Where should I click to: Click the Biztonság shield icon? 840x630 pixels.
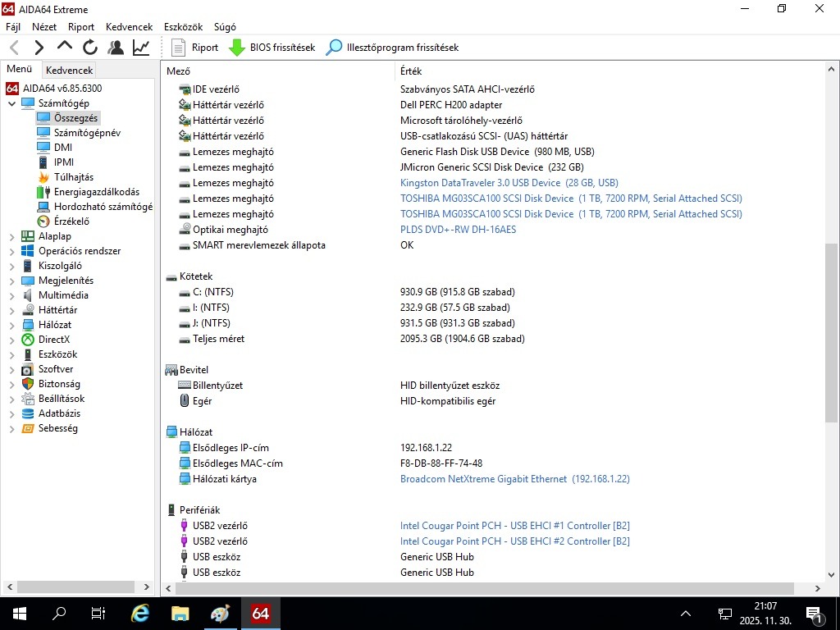pos(28,384)
